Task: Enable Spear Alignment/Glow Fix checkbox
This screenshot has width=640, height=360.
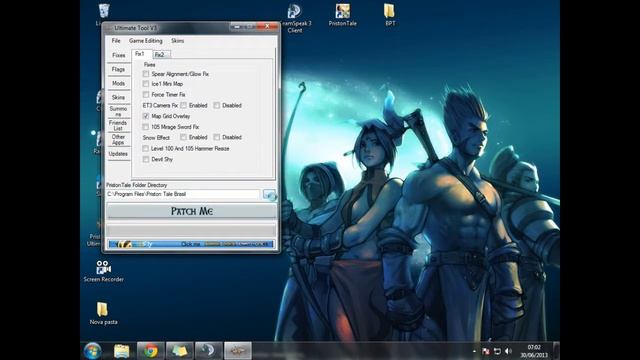Action: click(146, 74)
